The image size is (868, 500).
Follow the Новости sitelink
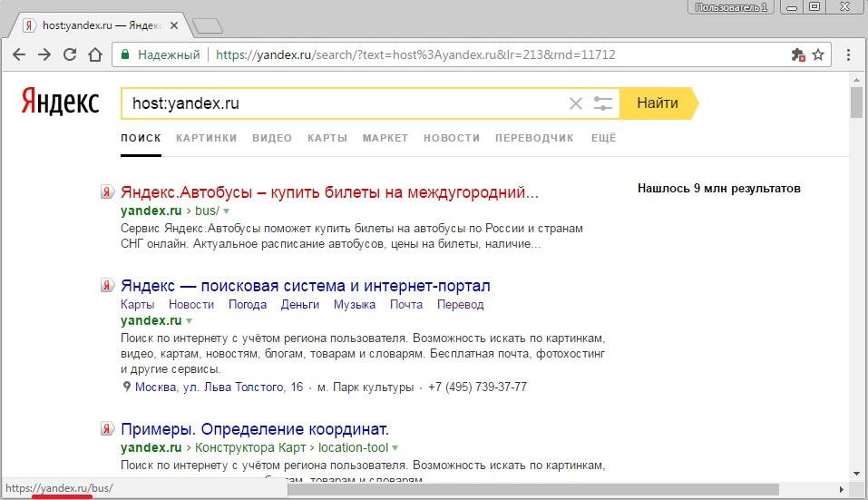(191, 305)
